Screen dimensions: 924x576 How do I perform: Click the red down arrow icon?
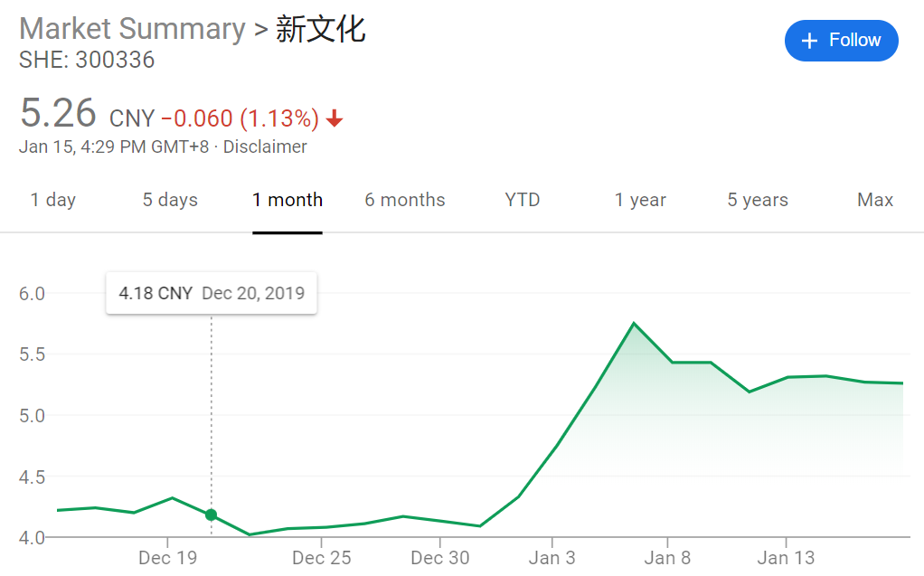[335, 118]
